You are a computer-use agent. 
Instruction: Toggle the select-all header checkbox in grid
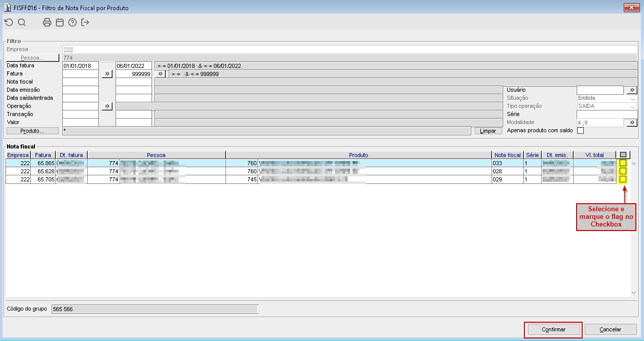623,155
